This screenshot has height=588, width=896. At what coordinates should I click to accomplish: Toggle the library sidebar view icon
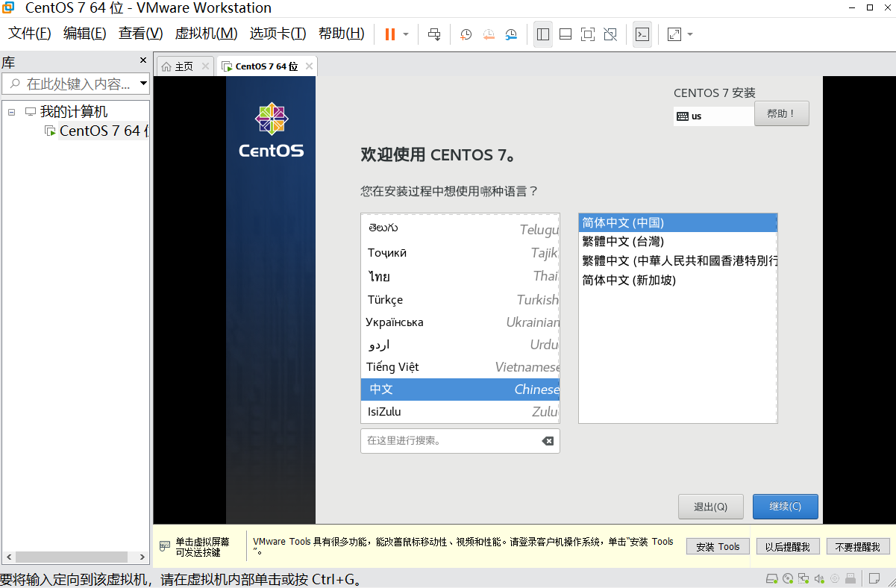click(543, 34)
